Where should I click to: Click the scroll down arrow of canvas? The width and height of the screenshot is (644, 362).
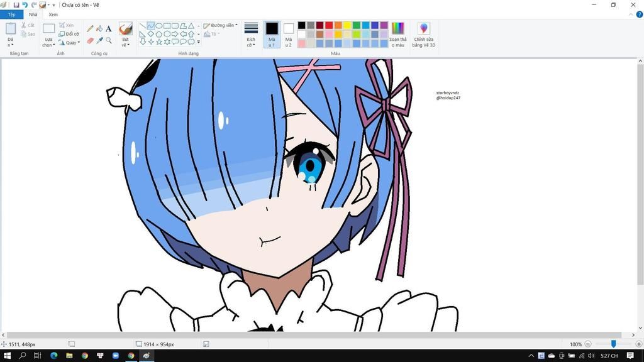coord(640,328)
